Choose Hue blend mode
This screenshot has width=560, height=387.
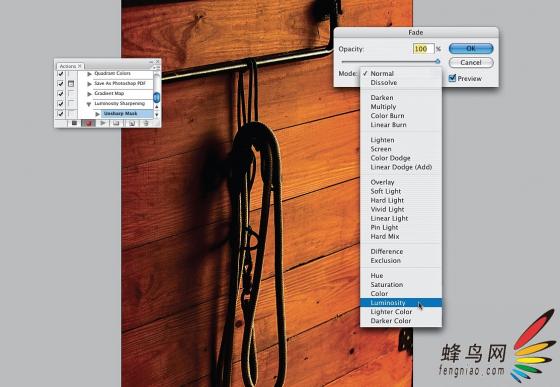coord(401,276)
